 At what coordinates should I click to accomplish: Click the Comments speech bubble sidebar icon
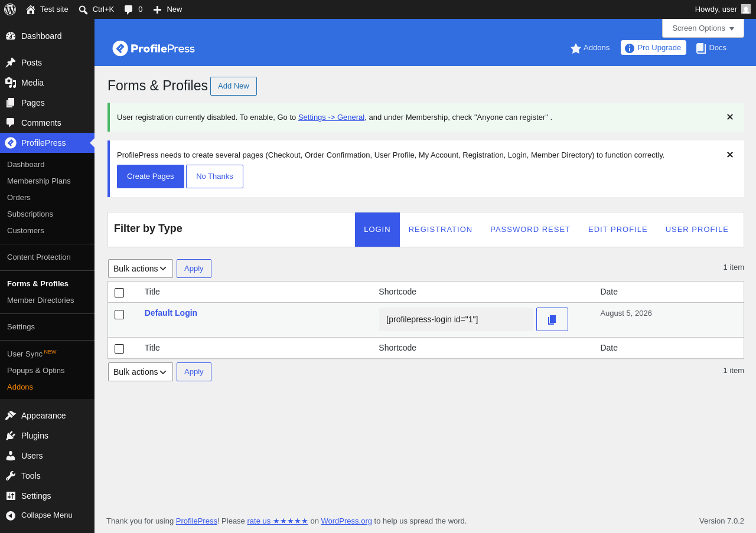coord(11,123)
